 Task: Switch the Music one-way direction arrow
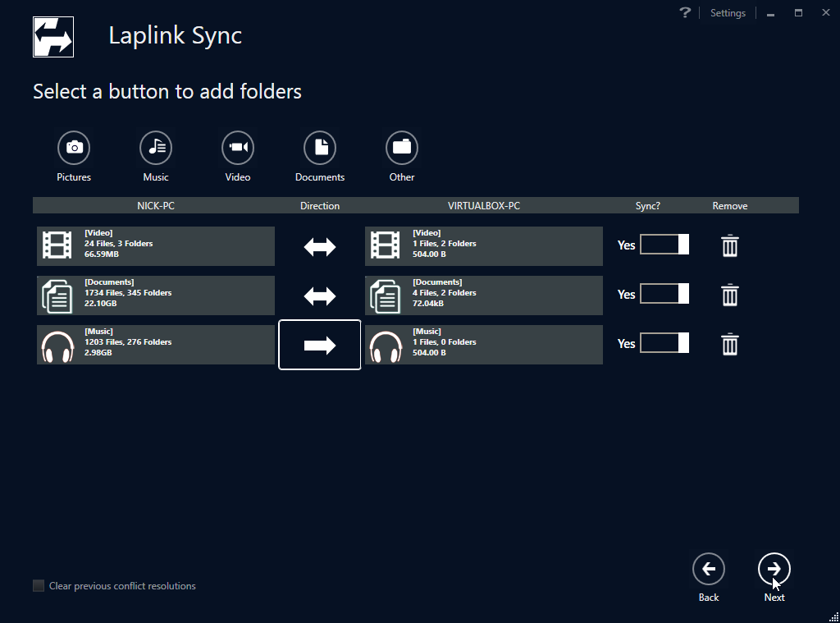coord(320,345)
